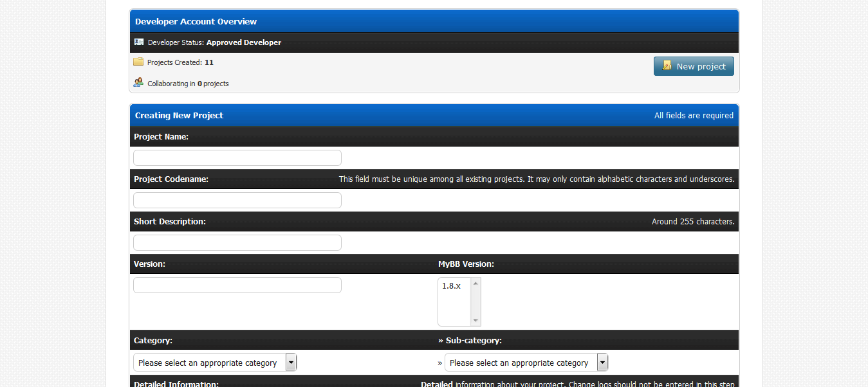
Task: Click the New project button
Action: 694,66
